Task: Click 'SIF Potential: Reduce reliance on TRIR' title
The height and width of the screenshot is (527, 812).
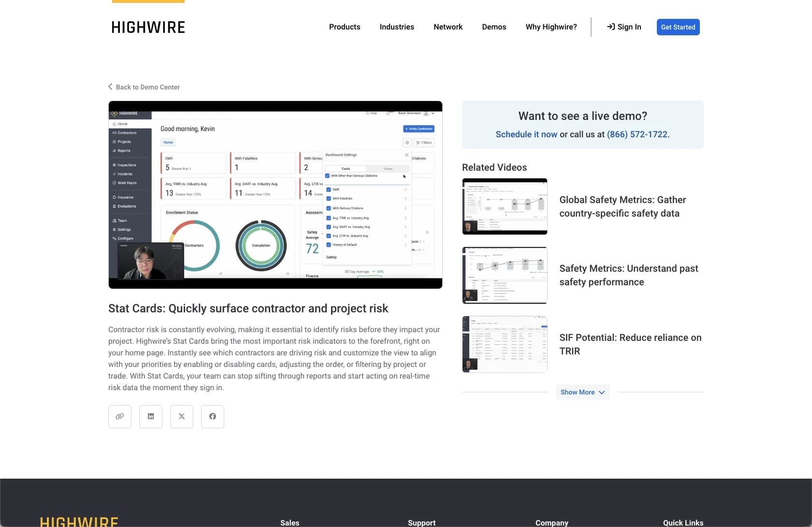Action: pyautogui.click(x=630, y=344)
